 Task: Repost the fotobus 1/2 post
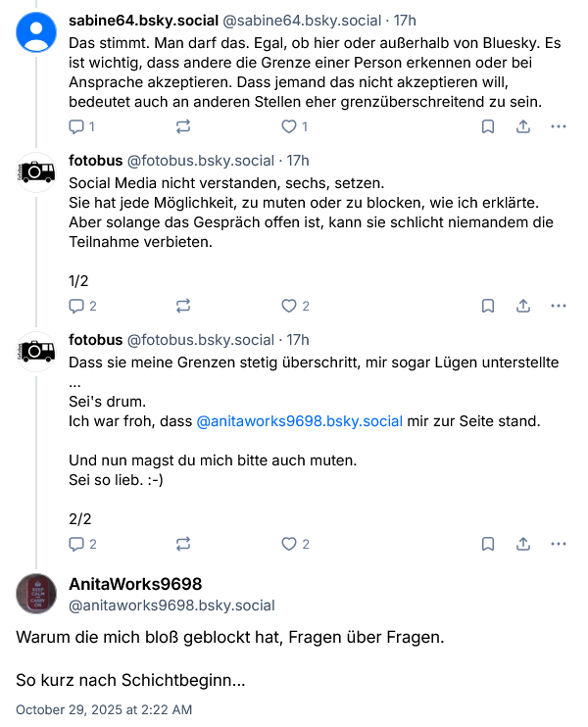(x=182, y=306)
